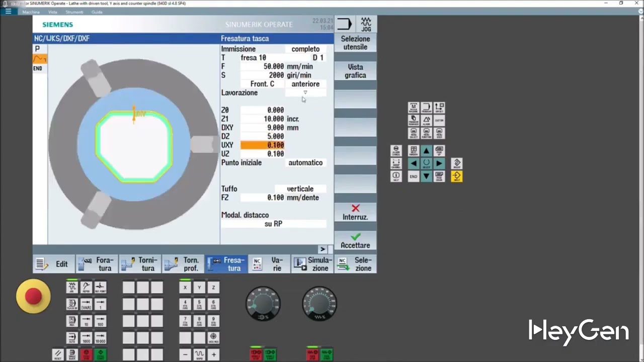Click the red FEED STOP key
This screenshot has width=644, height=362.
coord(312,354)
